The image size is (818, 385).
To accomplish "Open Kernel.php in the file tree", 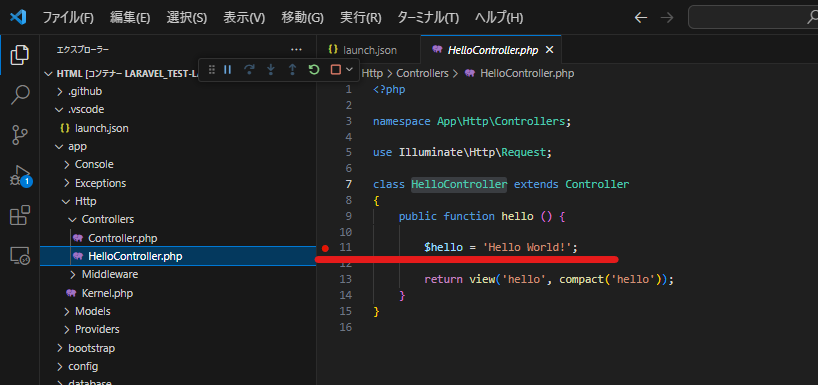I will tap(178, 293).
